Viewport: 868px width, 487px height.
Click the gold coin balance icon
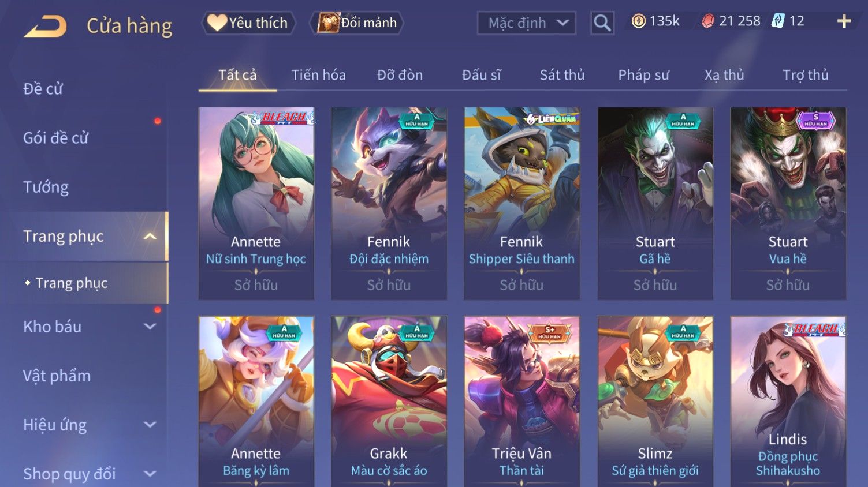click(x=638, y=21)
